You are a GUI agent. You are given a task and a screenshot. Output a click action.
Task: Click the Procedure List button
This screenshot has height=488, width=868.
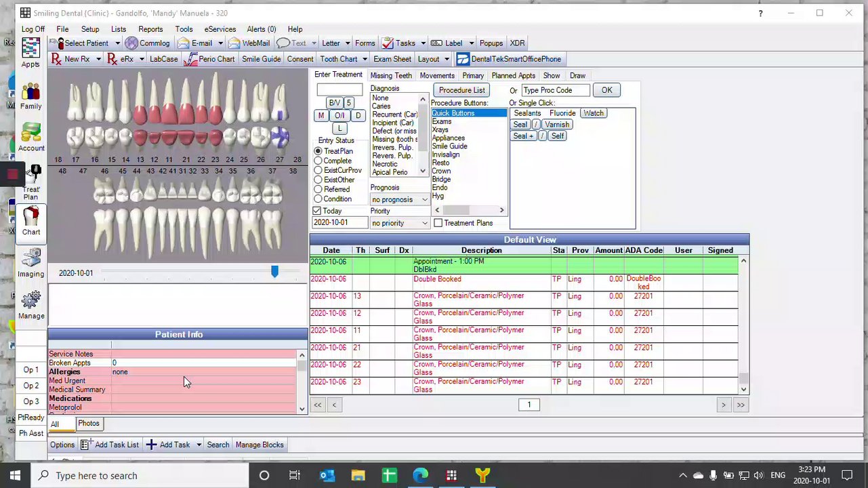click(x=461, y=90)
